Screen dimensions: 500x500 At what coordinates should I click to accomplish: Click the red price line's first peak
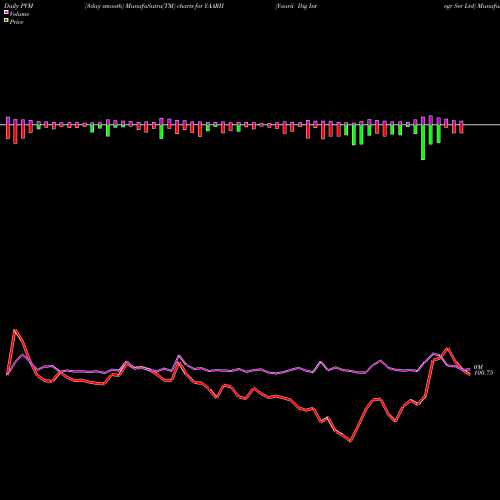[15, 330]
